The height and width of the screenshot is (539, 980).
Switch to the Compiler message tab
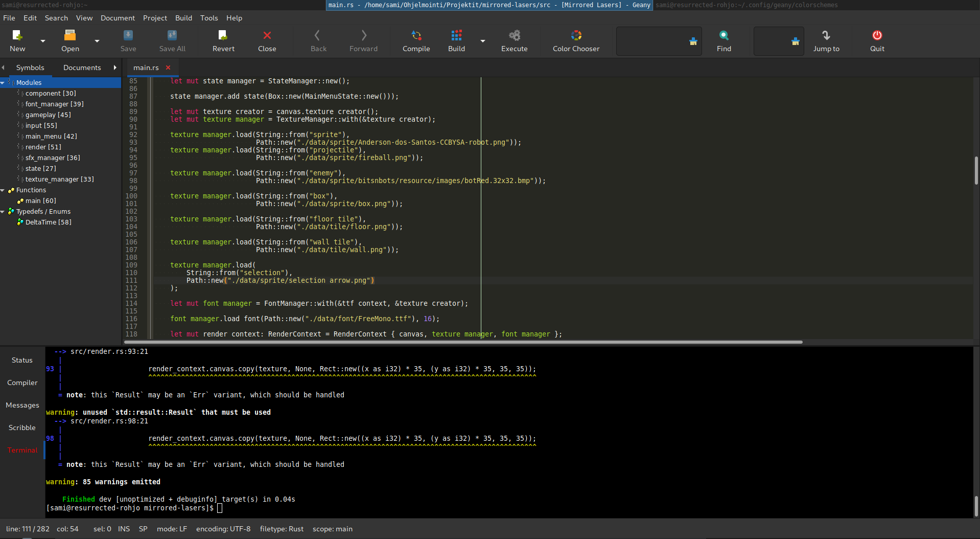(22, 383)
